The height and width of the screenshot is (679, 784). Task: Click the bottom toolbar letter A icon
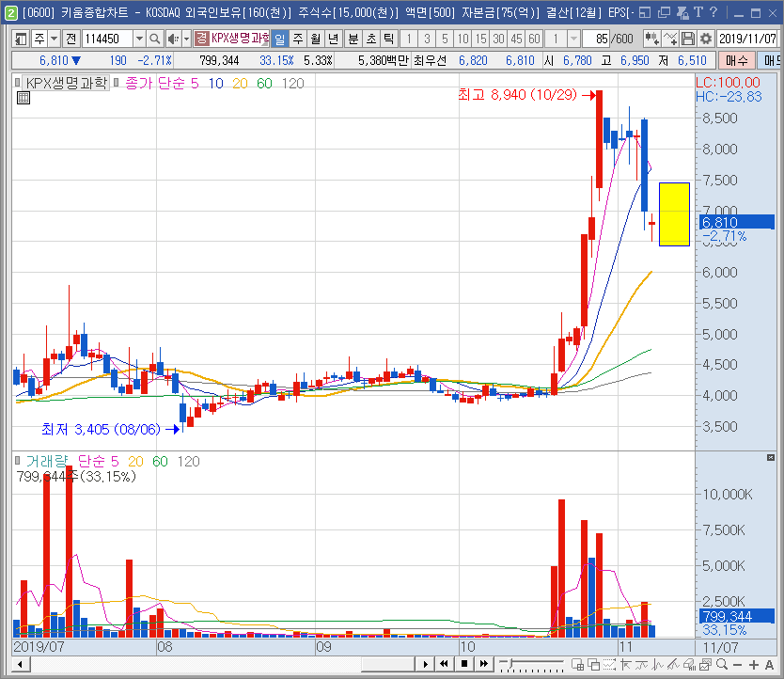click(770, 665)
